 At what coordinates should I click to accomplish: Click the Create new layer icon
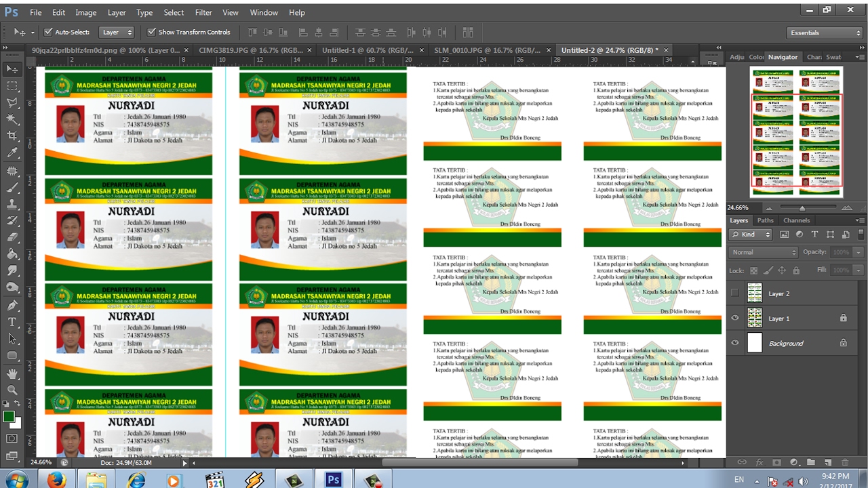(828, 462)
